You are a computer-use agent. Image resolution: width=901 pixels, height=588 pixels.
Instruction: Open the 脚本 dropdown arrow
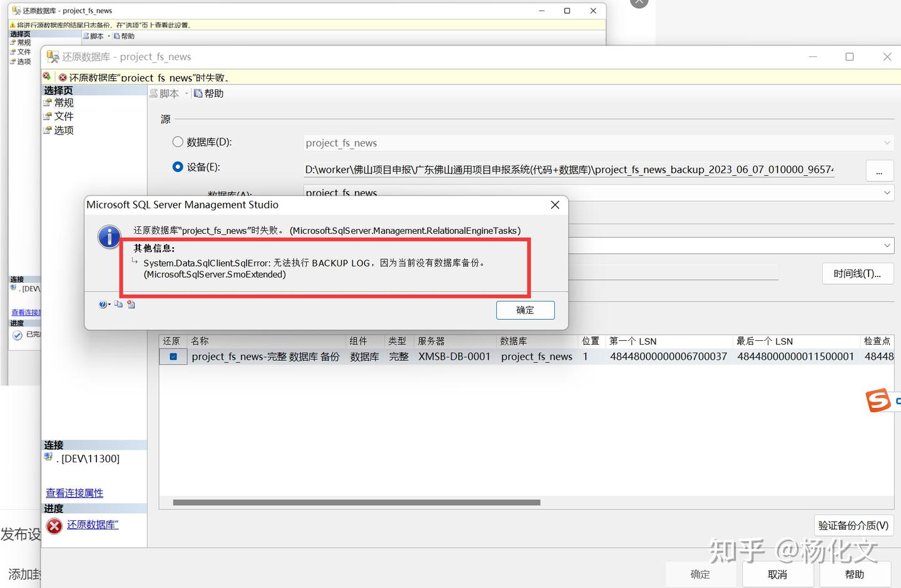186,93
